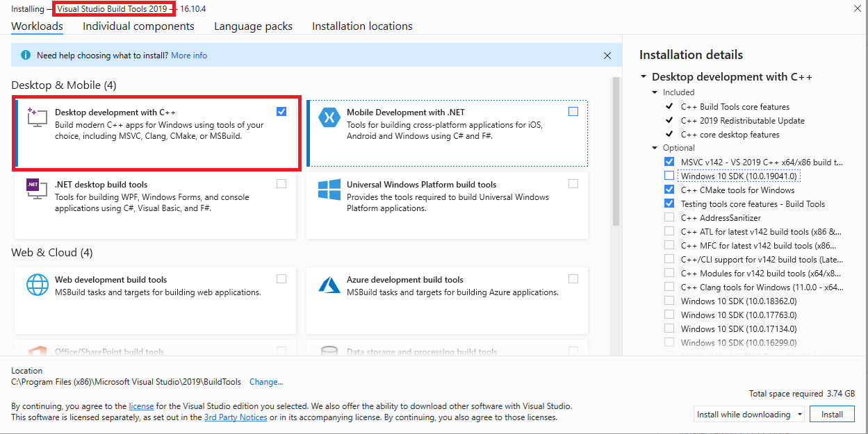The height and width of the screenshot is (434, 868).
Task: Click the workloads list vertical scrollbar
Action: 616,151
